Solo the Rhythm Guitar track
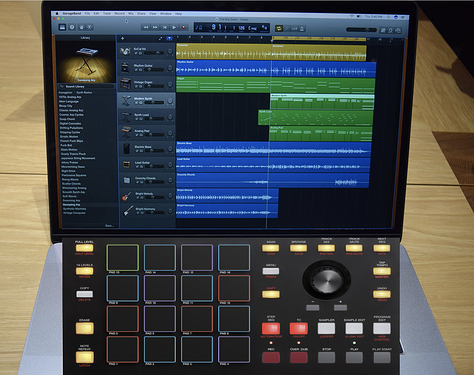 click(x=141, y=70)
